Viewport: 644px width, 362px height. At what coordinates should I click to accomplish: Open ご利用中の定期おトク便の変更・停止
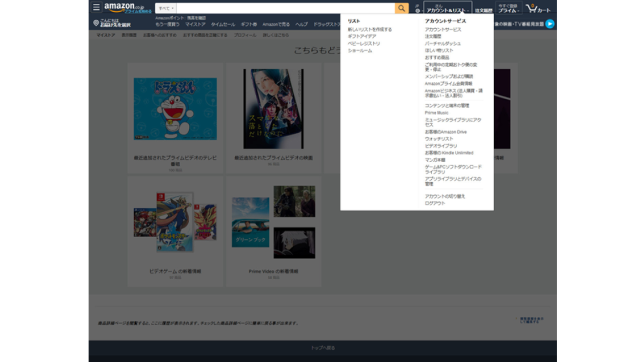pyautogui.click(x=451, y=67)
